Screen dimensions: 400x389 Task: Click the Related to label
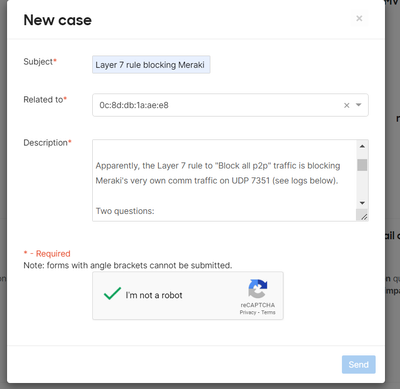click(45, 100)
